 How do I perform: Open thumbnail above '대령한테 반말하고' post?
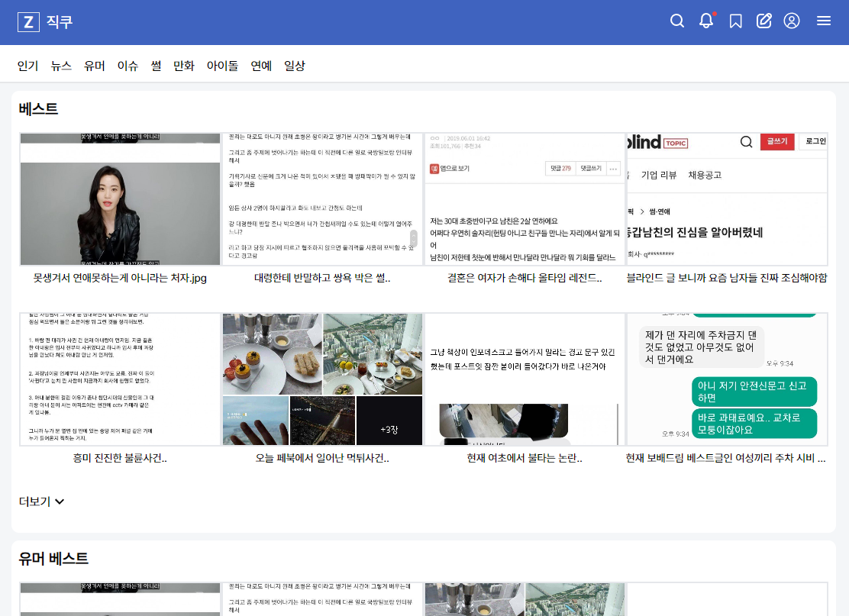click(x=322, y=199)
